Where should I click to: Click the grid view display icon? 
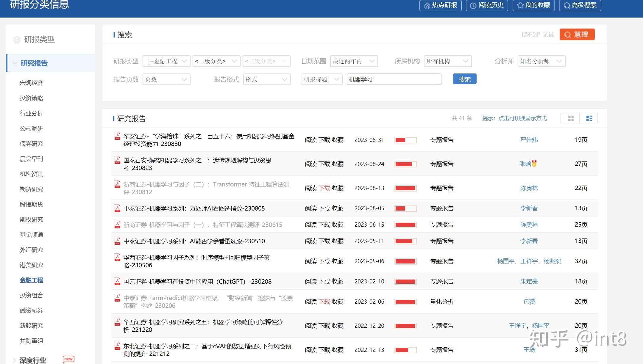pos(570,118)
